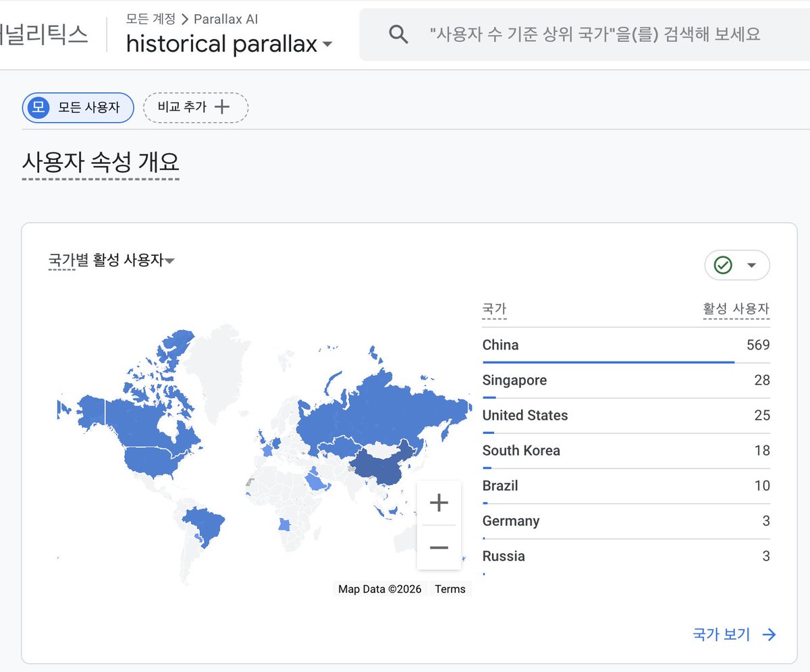Image resolution: width=810 pixels, height=672 pixels.
Task: Click the South Korea value 18
Action: 762,451
